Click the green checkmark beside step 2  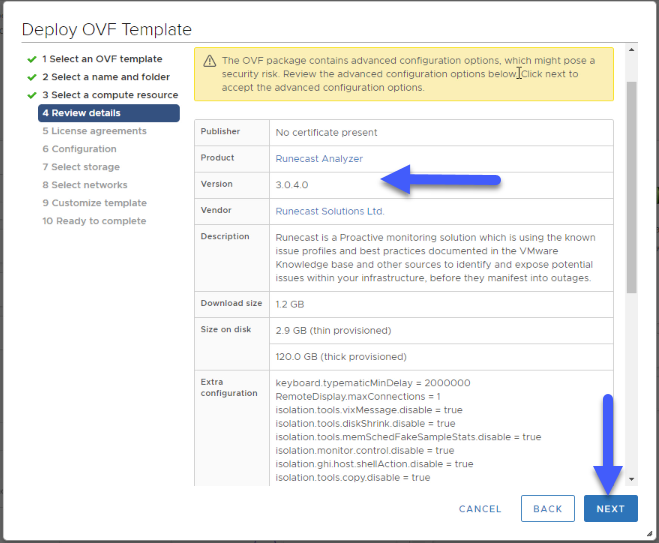(32, 77)
